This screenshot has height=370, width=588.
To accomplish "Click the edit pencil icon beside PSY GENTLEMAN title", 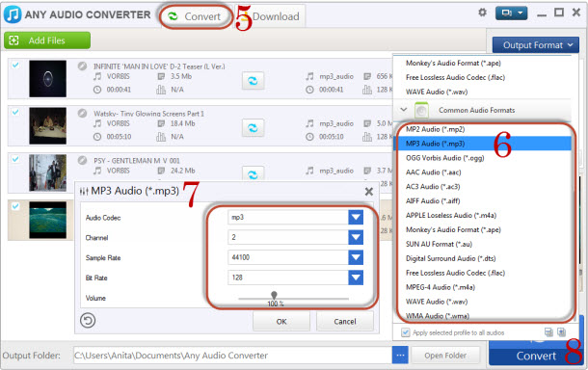I will (82, 161).
